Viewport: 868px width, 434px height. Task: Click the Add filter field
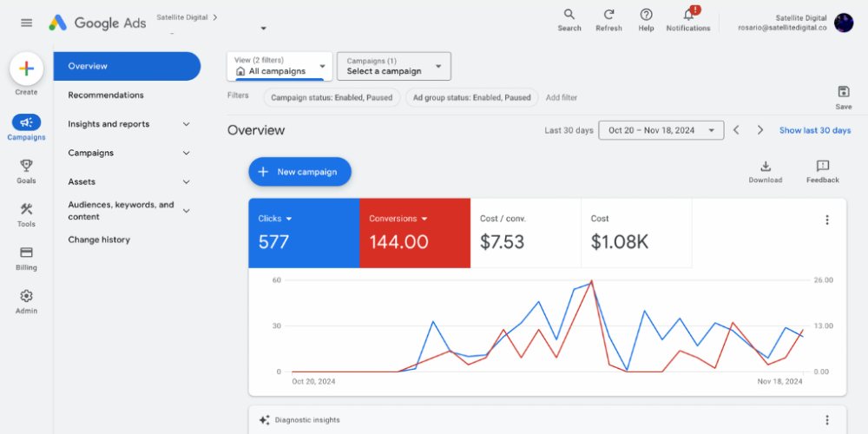point(562,97)
